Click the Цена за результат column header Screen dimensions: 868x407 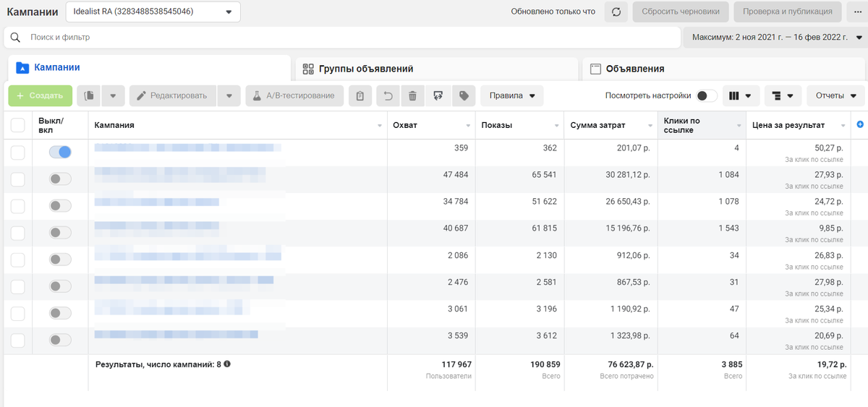click(799, 125)
